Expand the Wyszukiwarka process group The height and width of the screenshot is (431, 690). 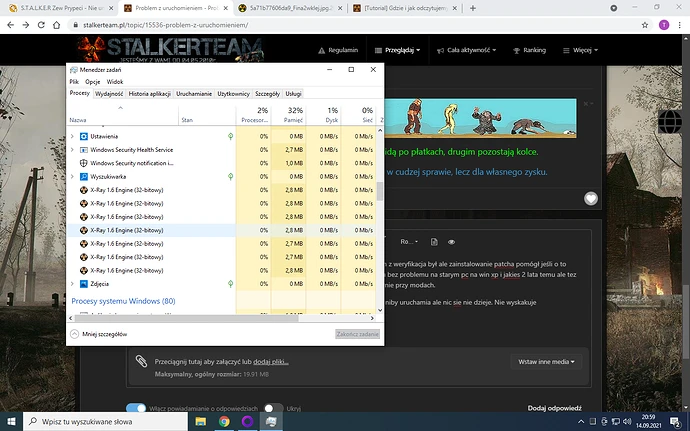tap(72, 177)
